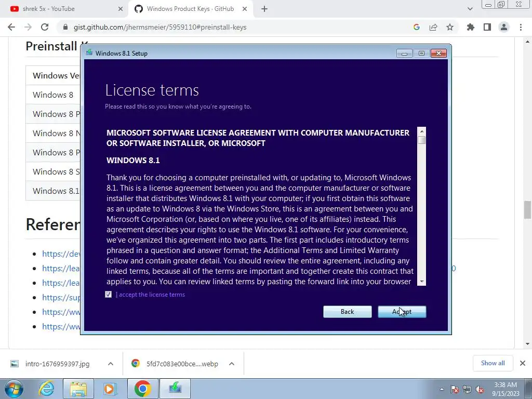Bookmark this page with star icon
Screen dimensions: 532x399
pos(450,27)
